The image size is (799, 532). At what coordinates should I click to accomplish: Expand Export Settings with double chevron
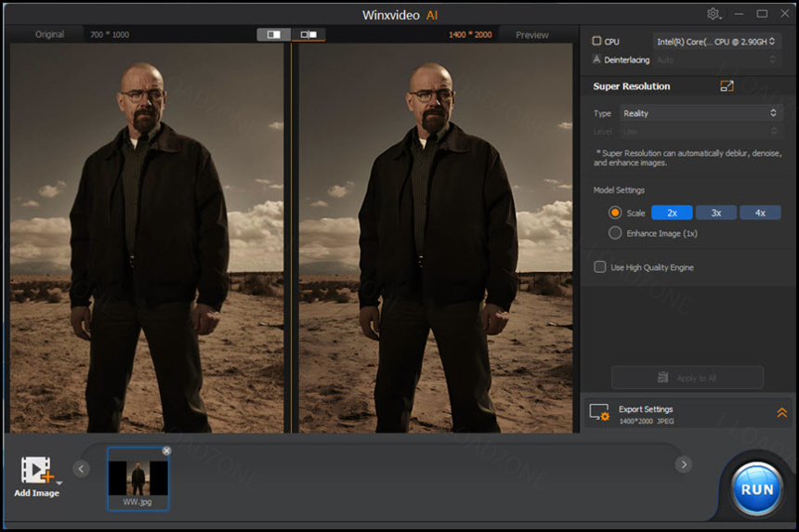(x=781, y=412)
